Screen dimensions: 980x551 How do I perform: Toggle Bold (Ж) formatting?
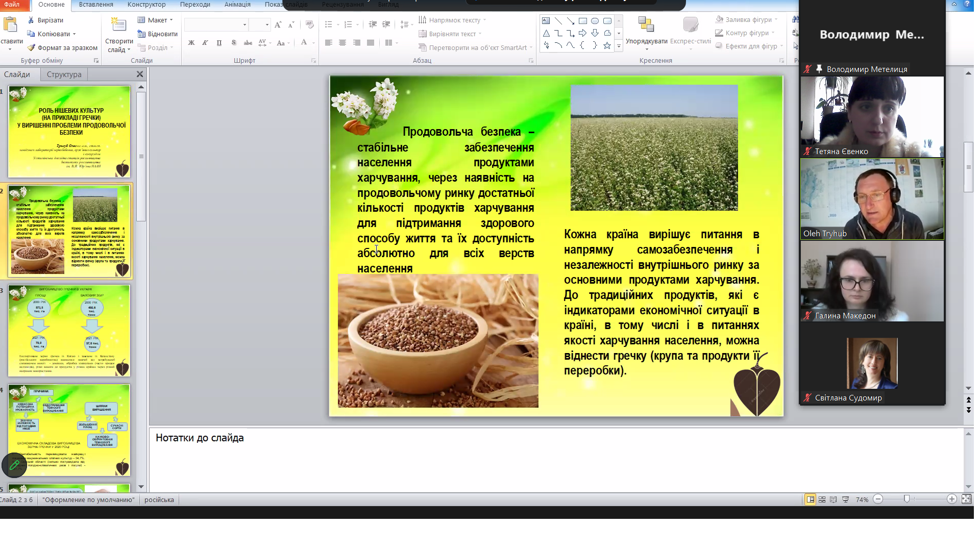(191, 43)
